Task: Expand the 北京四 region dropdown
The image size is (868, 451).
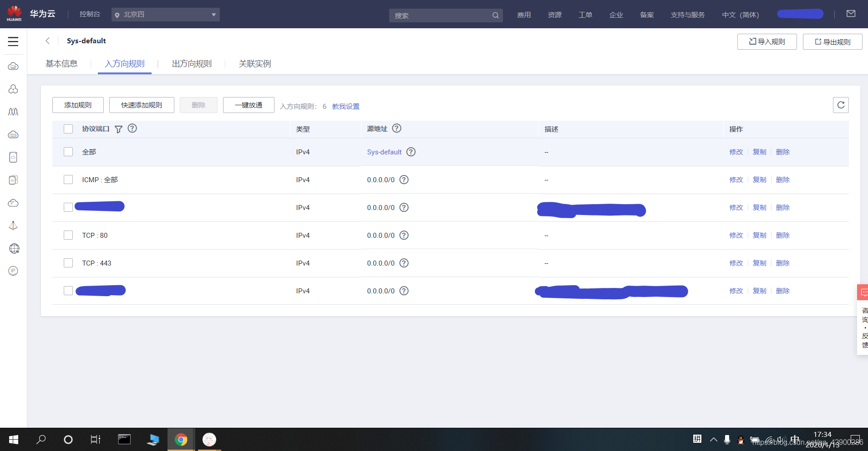Action: click(x=166, y=15)
